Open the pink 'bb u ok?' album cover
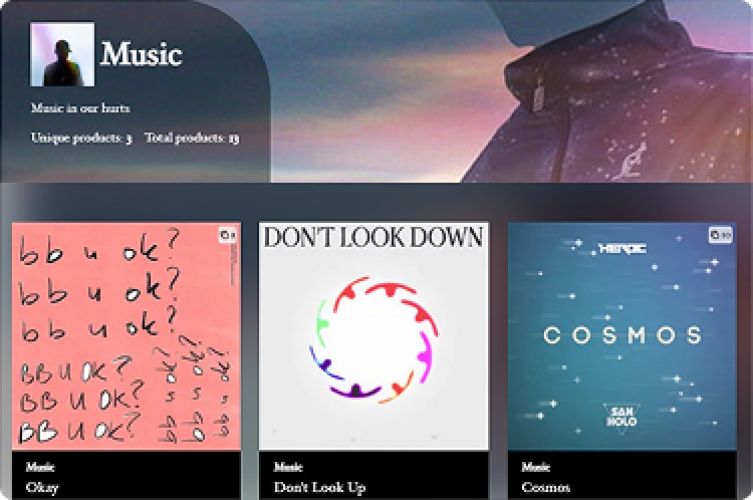The image size is (753, 500). [127, 336]
